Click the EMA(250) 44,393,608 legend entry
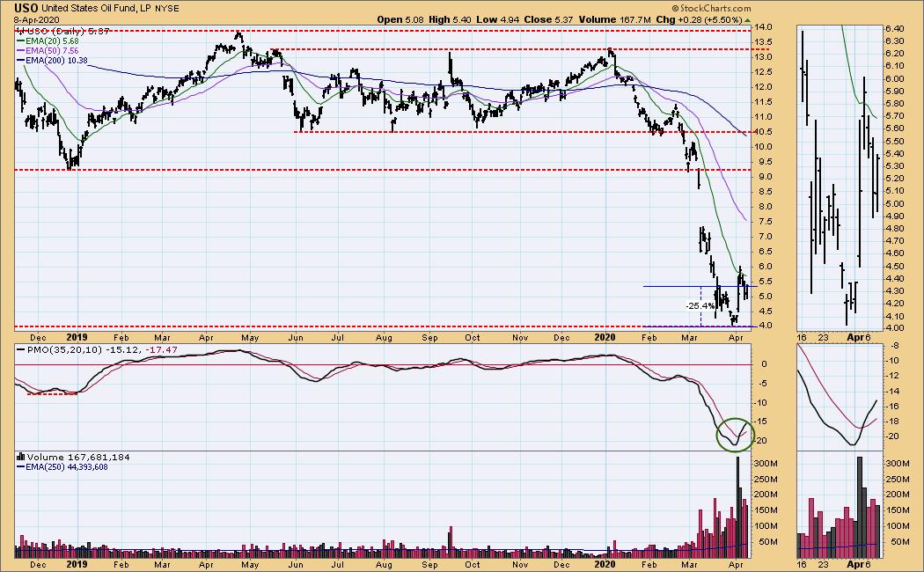Image resolution: width=924 pixels, height=572 pixels. [x=66, y=466]
